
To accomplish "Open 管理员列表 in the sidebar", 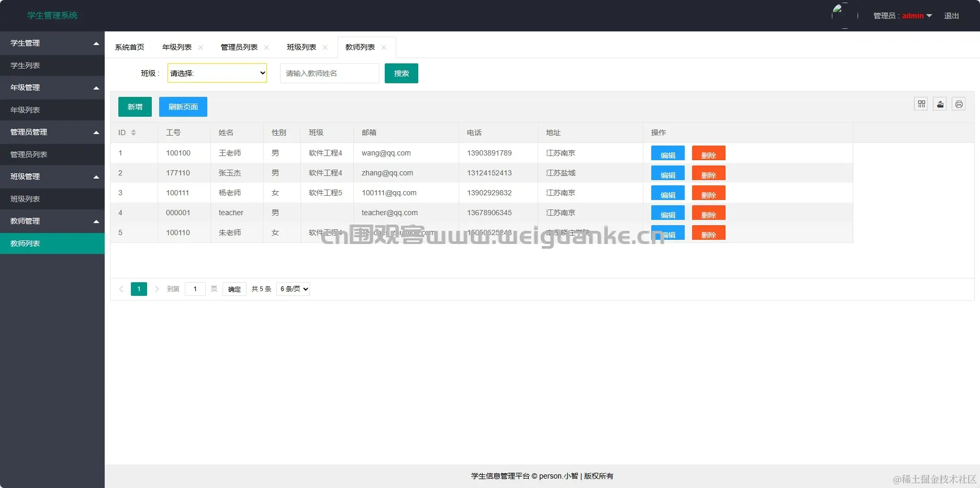I will [52, 154].
